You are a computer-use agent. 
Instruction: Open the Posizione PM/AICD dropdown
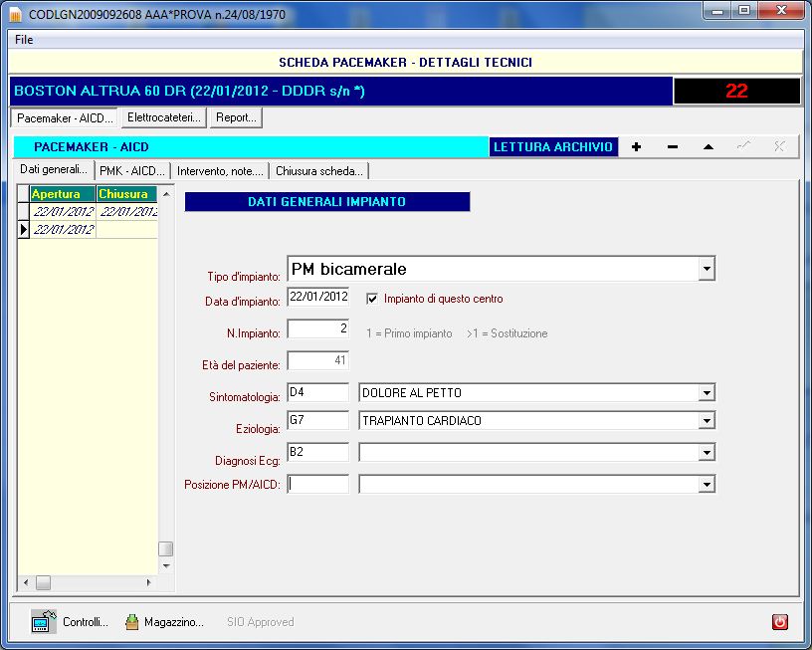(707, 486)
